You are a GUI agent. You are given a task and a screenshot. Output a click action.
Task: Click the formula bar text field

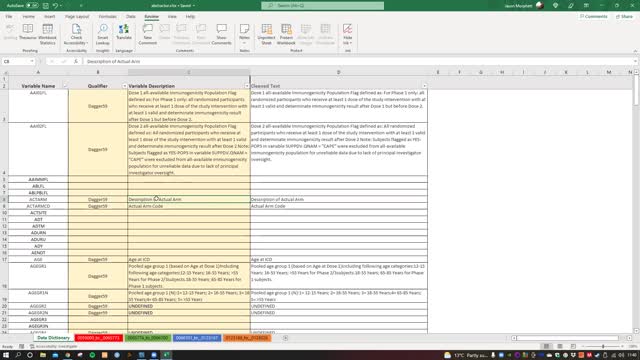coord(358,61)
